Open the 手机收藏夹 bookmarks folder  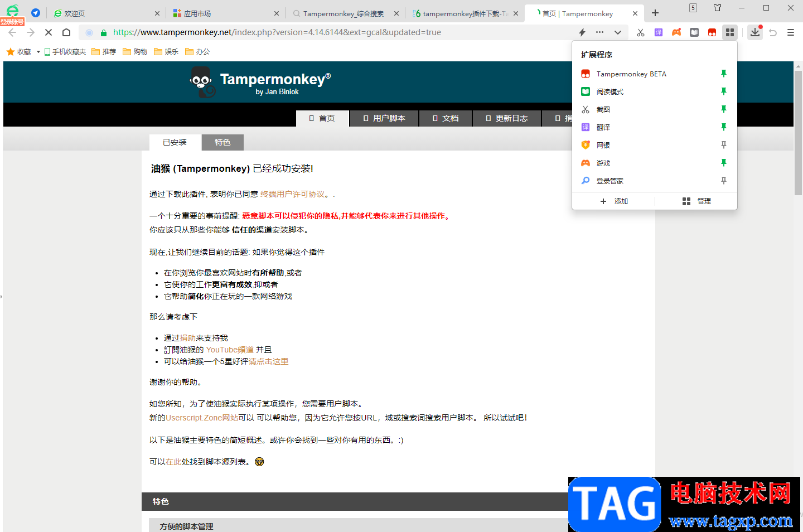65,52
